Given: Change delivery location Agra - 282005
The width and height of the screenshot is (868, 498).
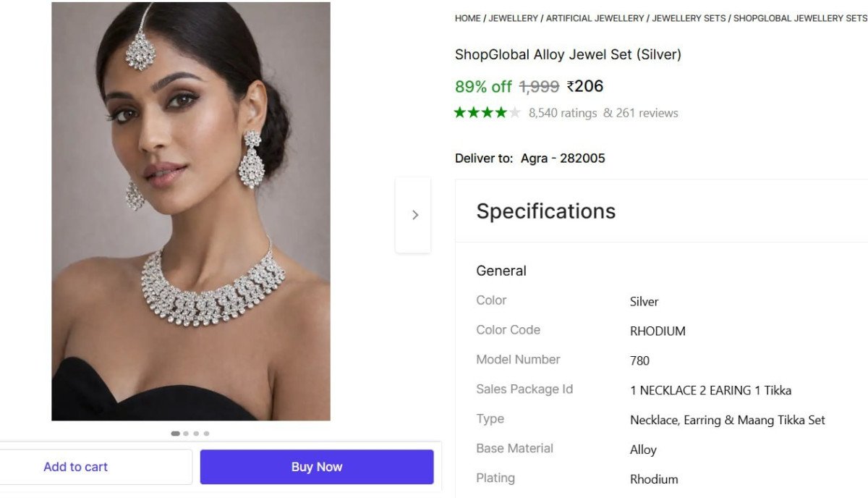Looking at the screenshot, I should (563, 159).
